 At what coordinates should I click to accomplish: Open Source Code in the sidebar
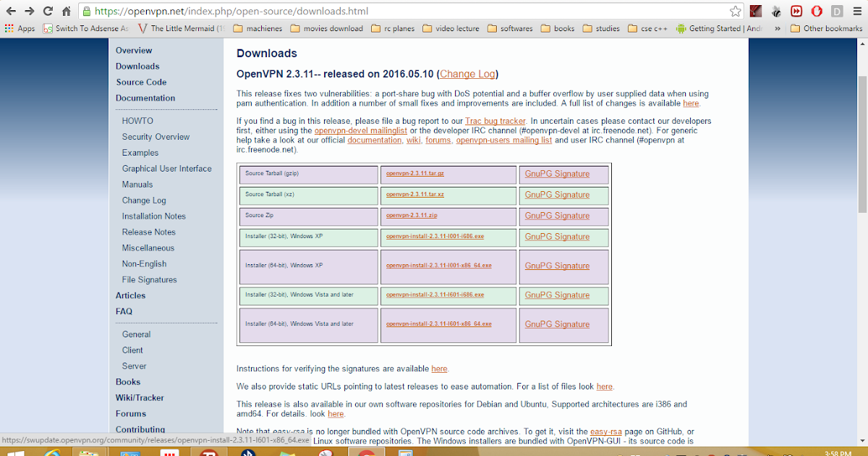[x=141, y=83]
